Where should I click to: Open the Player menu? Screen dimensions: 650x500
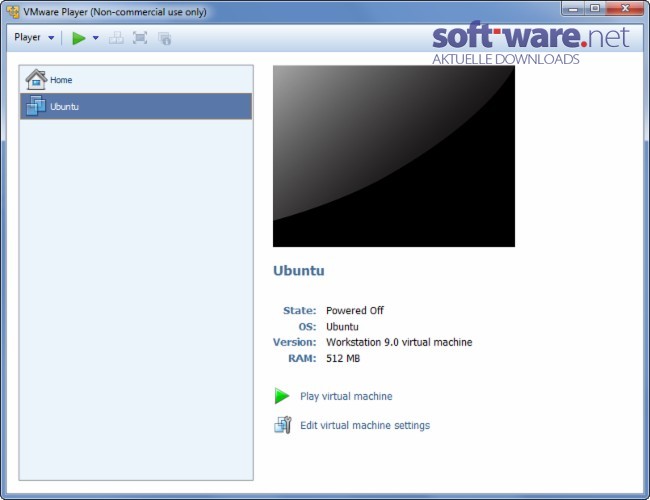pyautogui.click(x=27, y=37)
